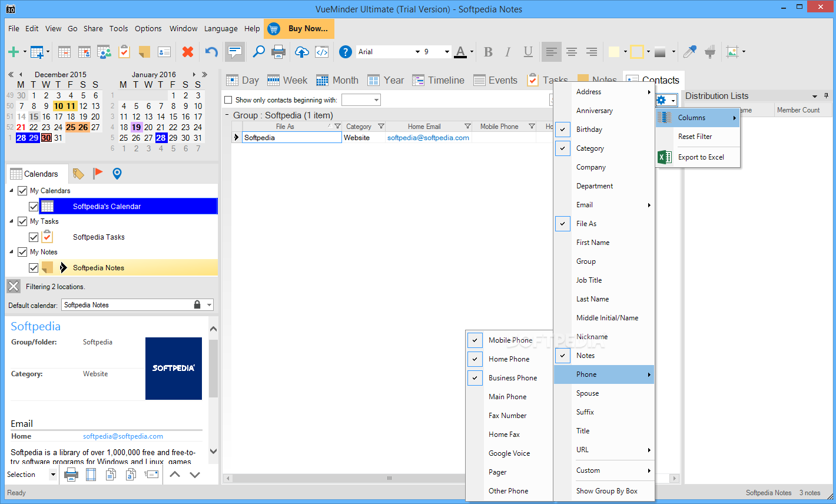836x504 pixels.
Task: Collapse the My Tasks tree node
Action: 12,221
